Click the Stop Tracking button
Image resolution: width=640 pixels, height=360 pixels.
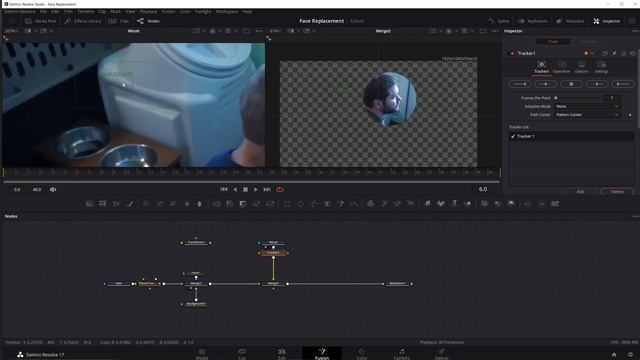pos(571,84)
